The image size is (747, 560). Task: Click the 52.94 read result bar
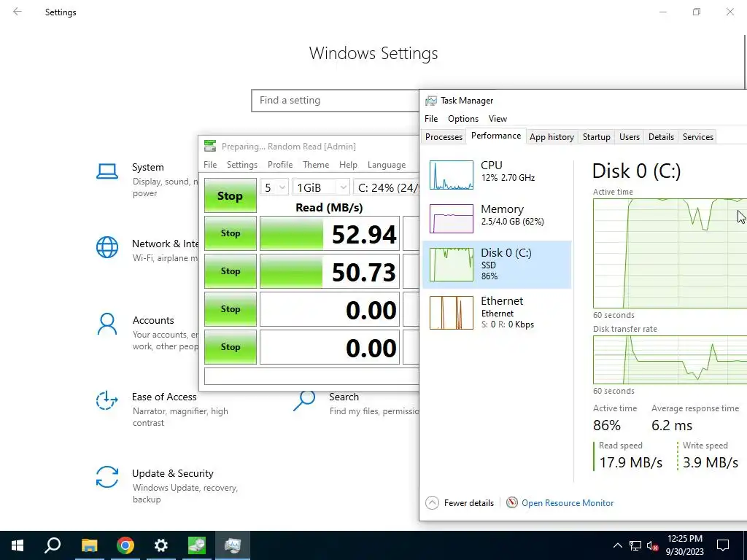point(329,233)
